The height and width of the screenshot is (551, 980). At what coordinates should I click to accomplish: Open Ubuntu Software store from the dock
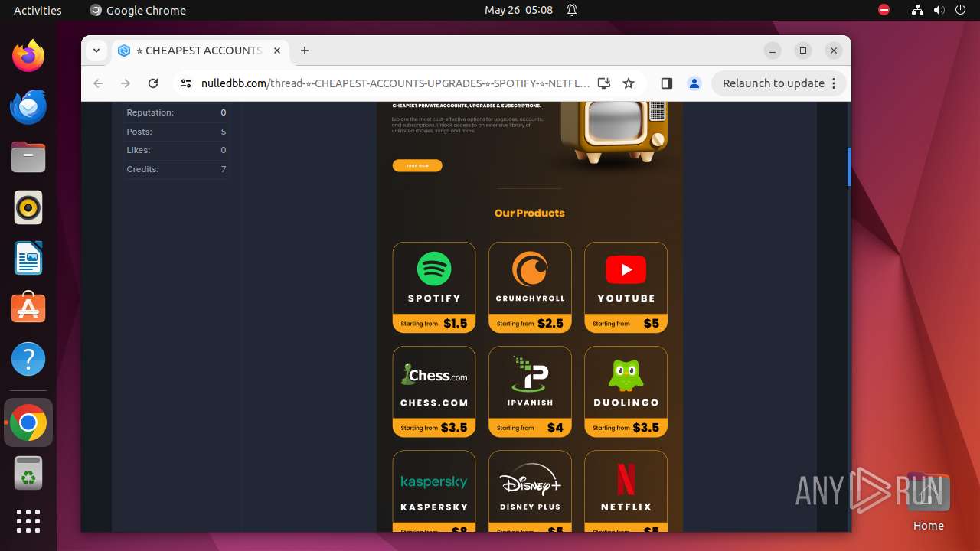tap(28, 308)
